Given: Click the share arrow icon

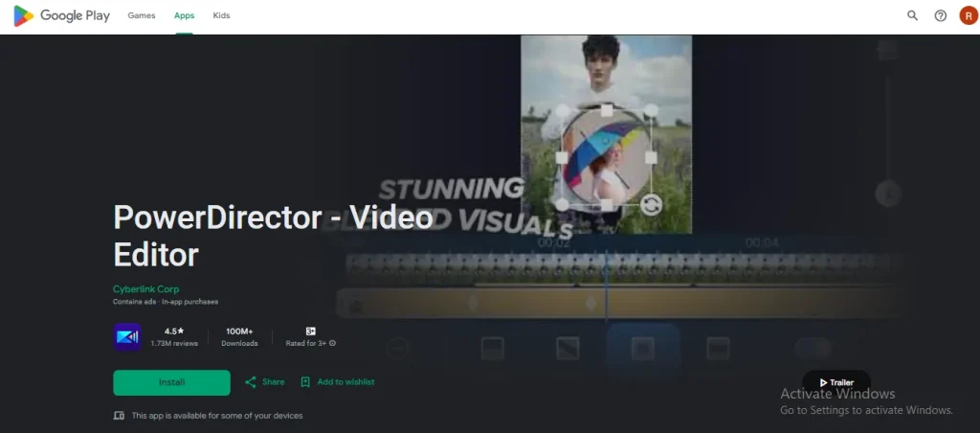Looking at the screenshot, I should (251, 381).
